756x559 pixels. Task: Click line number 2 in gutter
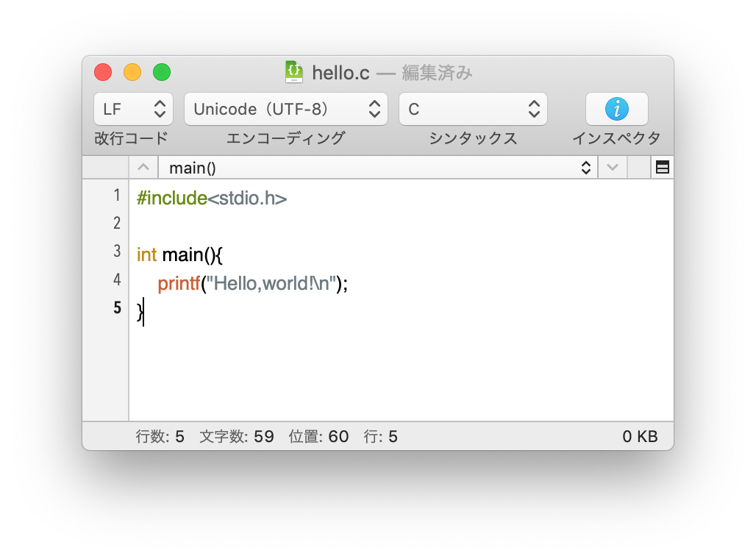(117, 224)
